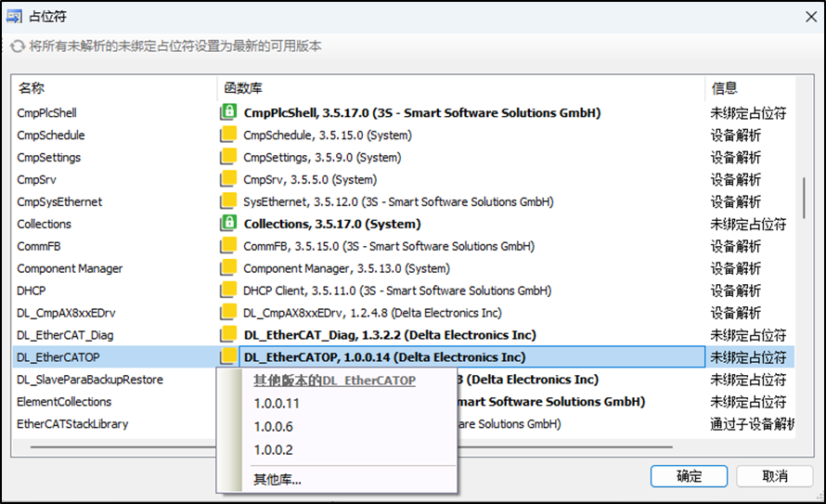Click the refresh icon in top toolbar
This screenshot has width=826, height=504.
(x=18, y=46)
